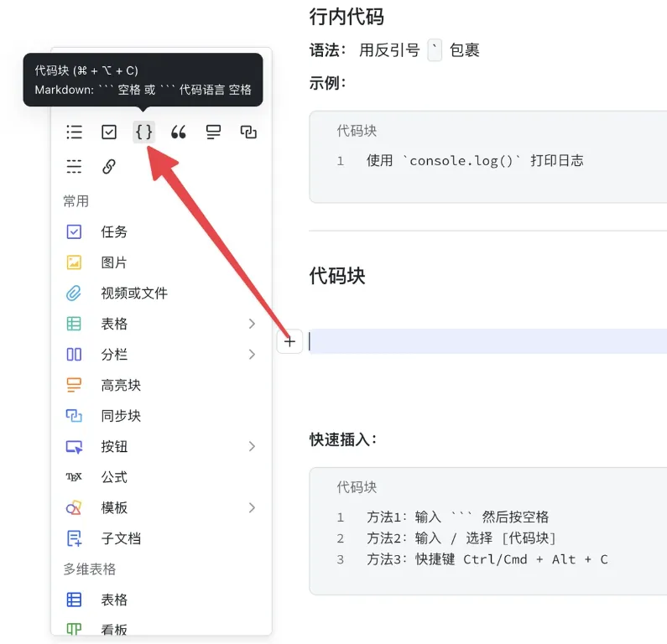
Task: Click the paperclip icon for 视频或文件
Action: [74, 293]
